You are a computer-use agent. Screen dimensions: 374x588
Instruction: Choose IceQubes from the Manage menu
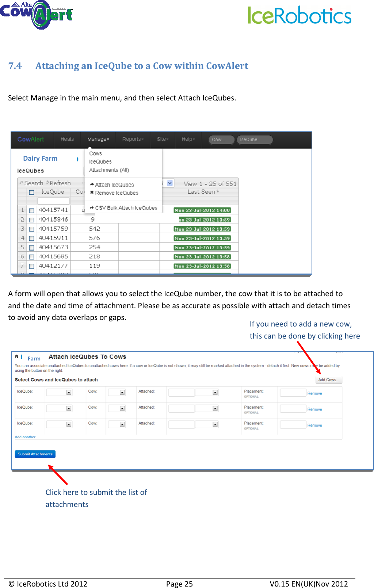(x=100, y=161)
